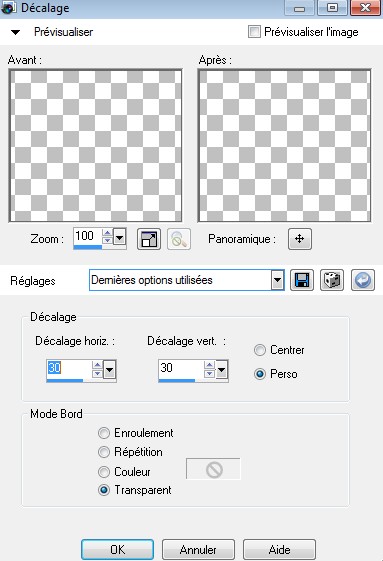The height and width of the screenshot is (561, 383).
Task: Open the Réglages presets combo box
Action: point(186,280)
